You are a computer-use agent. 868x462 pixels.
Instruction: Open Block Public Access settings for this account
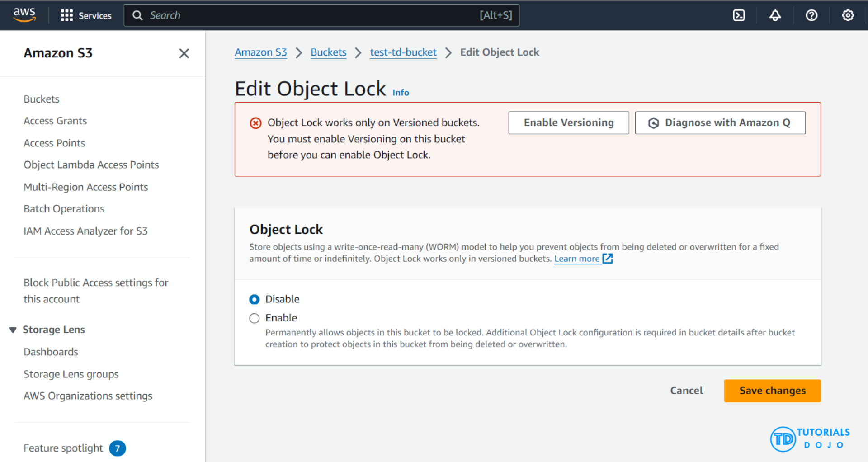point(96,291)
